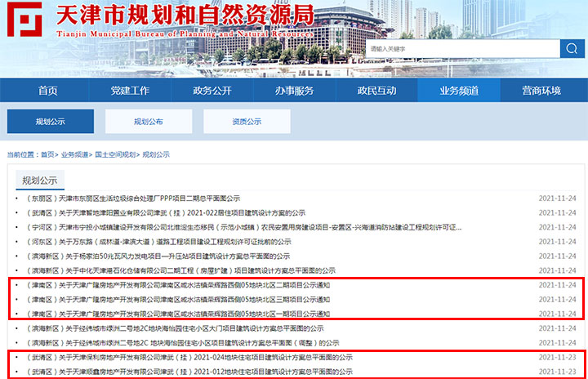Open 滨海新区 中化天津港石化仓储 notice
This screenshot has height=379, width=588.
coord(180,270)
